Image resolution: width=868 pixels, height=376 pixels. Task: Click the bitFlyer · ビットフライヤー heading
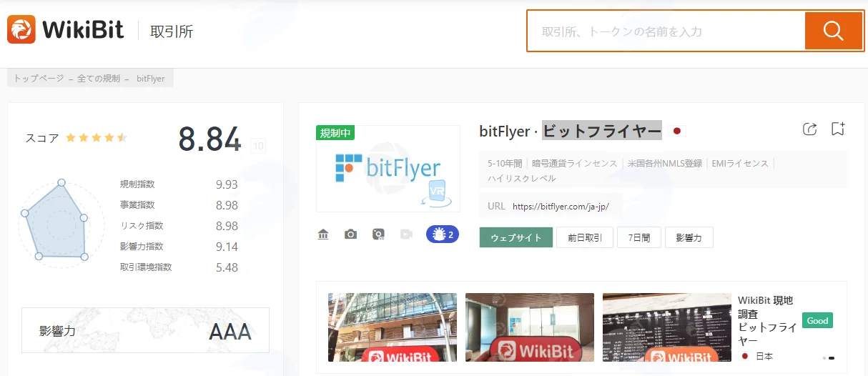pyautogui.click(x=571, y=131)
